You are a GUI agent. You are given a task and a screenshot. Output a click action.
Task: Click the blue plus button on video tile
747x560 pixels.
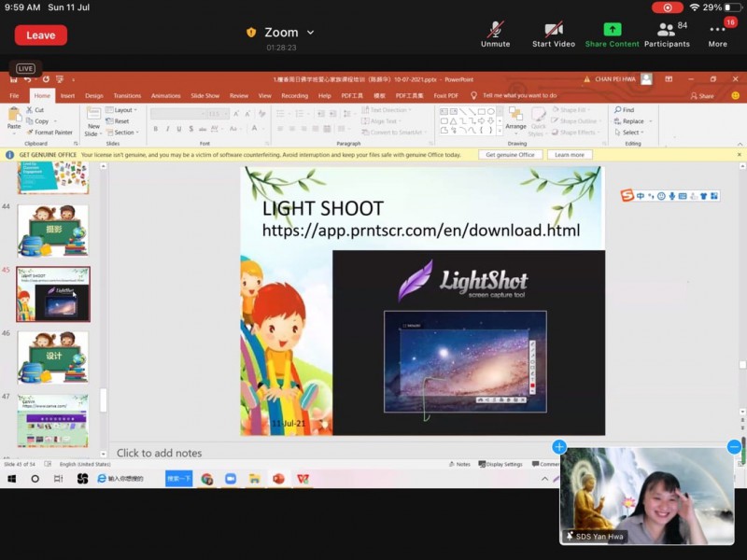coord(558,447)
